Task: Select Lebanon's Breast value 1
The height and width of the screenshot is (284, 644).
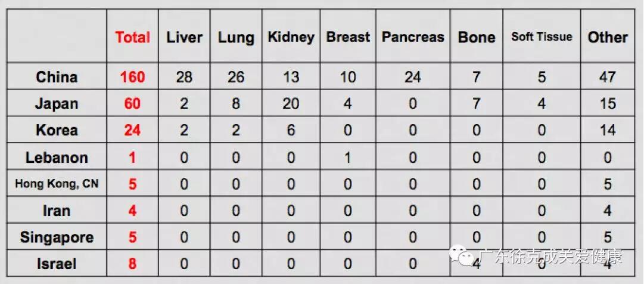Action: coord(347,158)
